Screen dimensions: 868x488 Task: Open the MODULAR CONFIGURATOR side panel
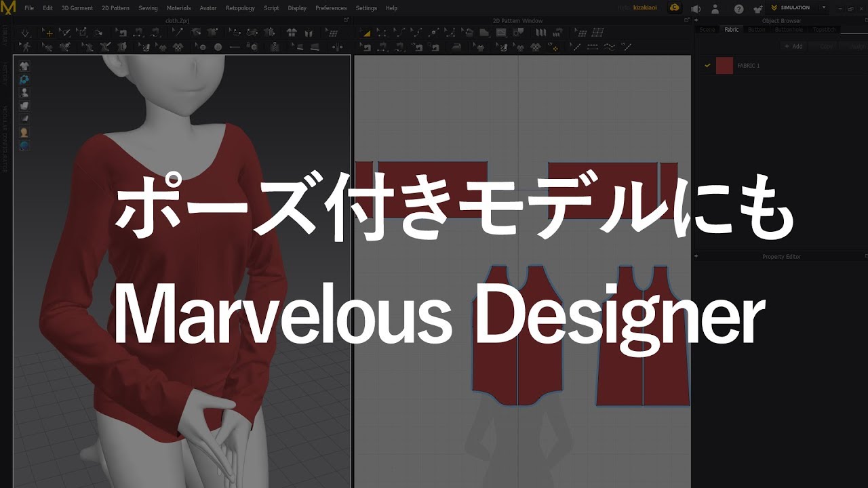point(5,140)
